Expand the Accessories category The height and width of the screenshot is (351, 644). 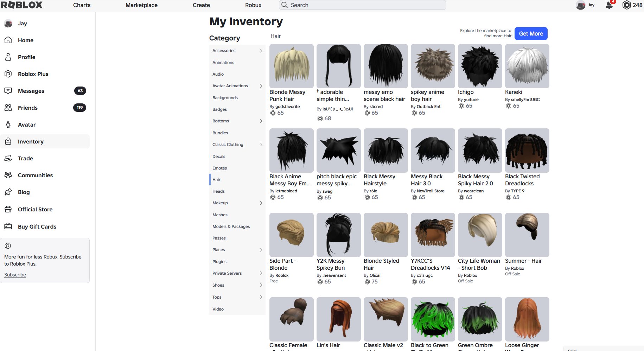[261, 51]
